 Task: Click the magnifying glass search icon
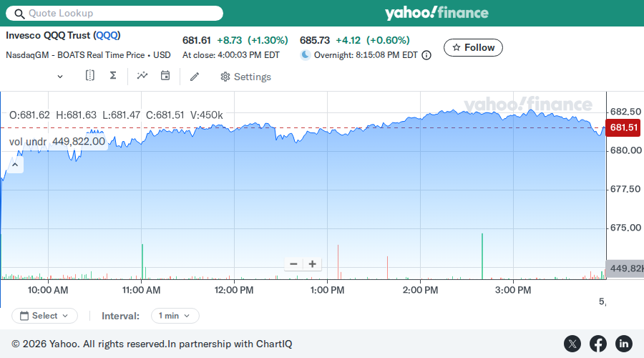click(19, 14)
